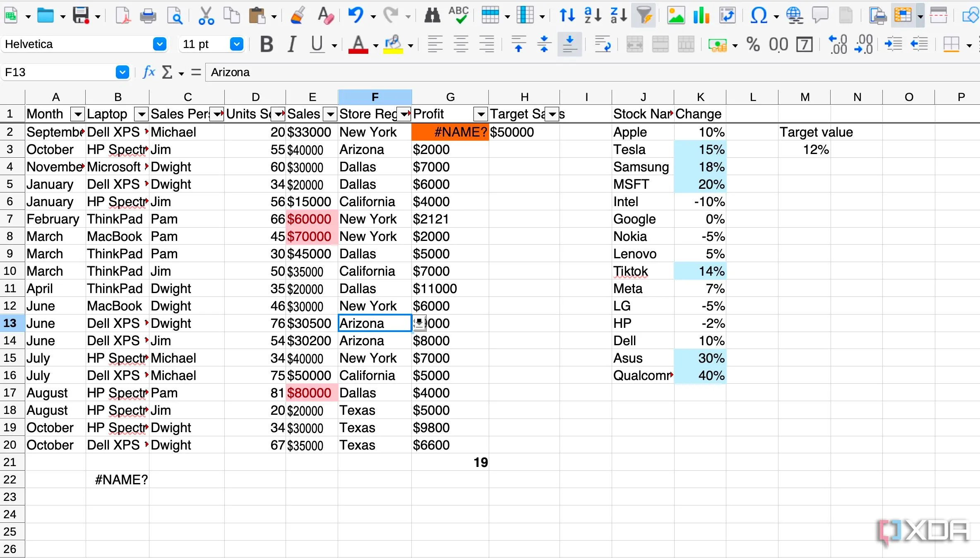This screenshot has height=558, width=980.
Task: Click Wrap Text icon
Action: pyautogui.click(x=603, y=44)
